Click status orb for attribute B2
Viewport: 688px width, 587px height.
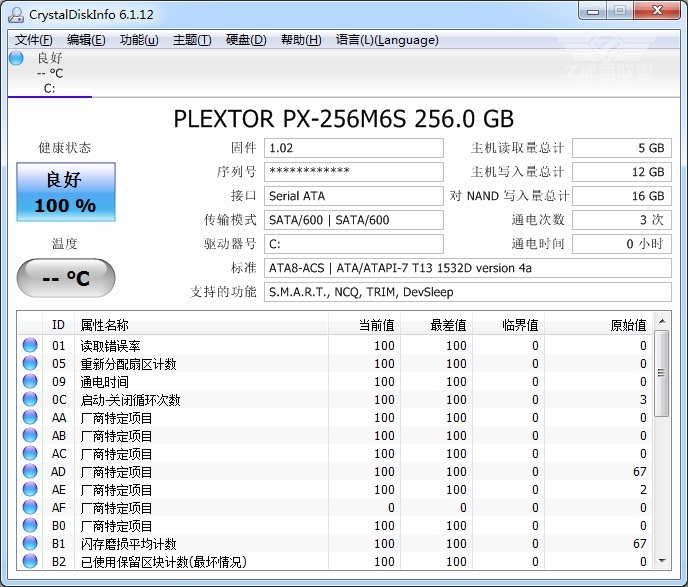click(x=30, y=561)
